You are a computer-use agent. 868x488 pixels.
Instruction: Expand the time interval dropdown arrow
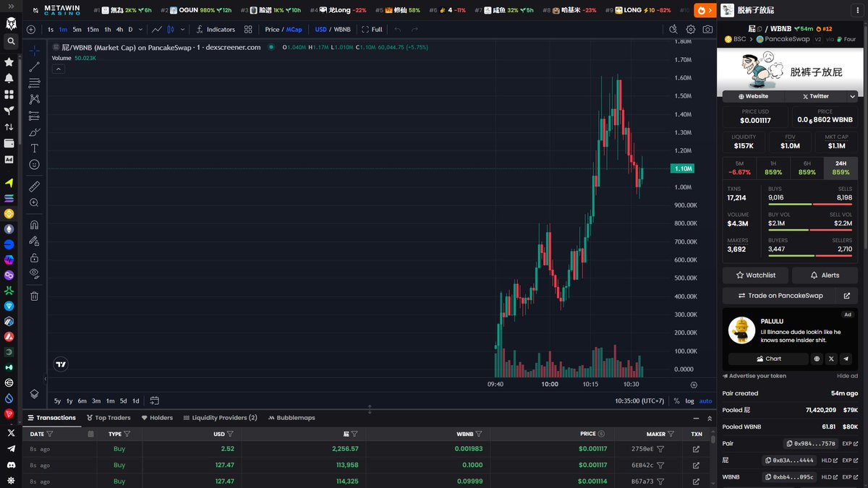pos(140,30)
